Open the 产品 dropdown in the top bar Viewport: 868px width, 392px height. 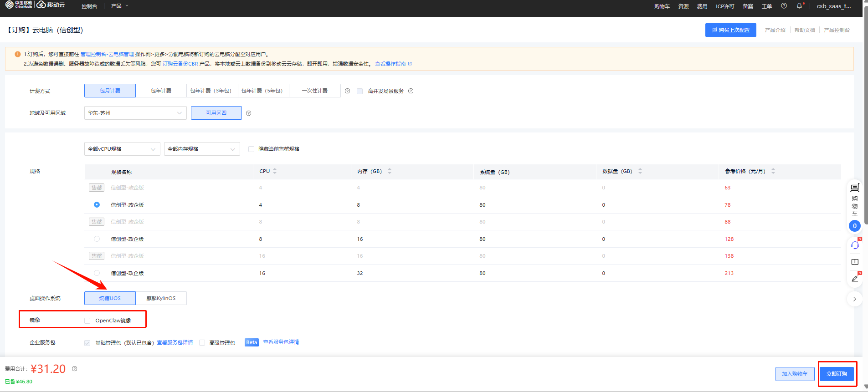tap(119, 6)
